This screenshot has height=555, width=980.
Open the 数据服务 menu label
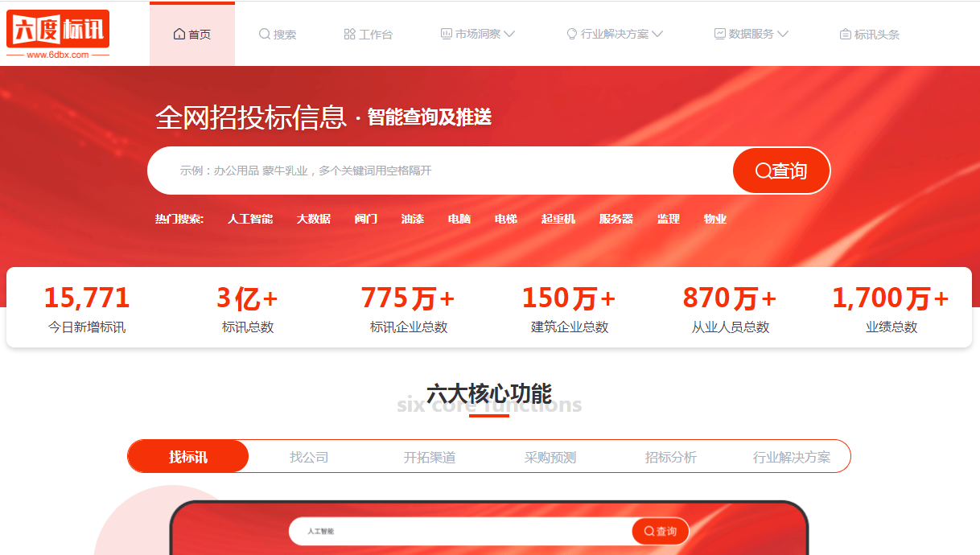(751, 34)
